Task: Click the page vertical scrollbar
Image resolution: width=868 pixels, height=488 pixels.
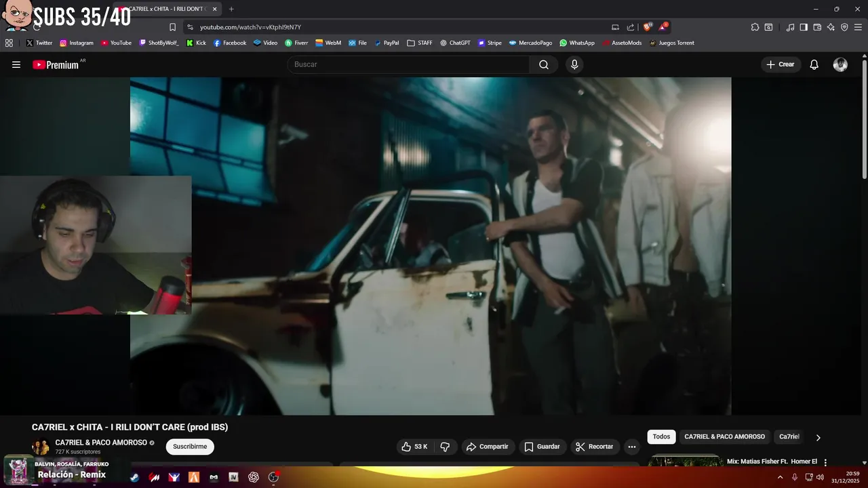Action: tap(864, 119)
